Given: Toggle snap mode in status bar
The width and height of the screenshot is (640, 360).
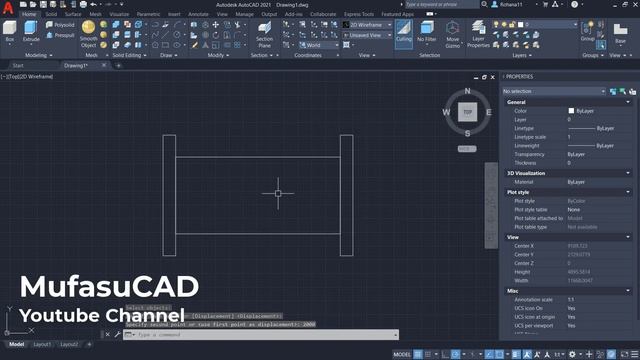Looking at the screenshot, I should point(428,354).
